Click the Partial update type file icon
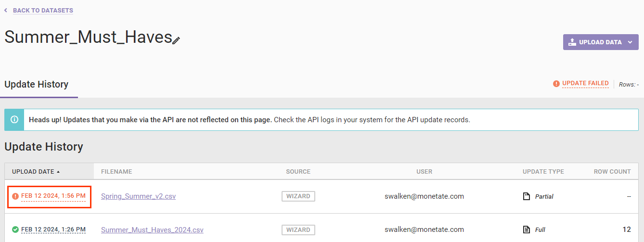This screenshot has width=644, height=242. click(x=526, y=196)
